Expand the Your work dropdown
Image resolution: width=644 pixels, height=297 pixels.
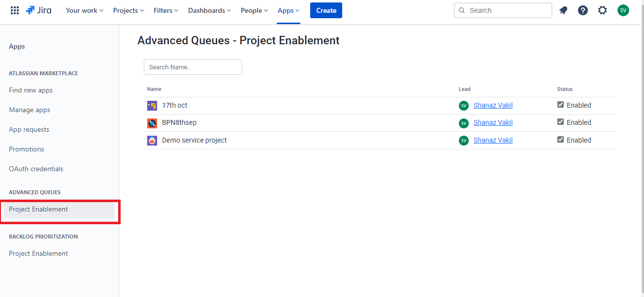(x=84, y=10)
